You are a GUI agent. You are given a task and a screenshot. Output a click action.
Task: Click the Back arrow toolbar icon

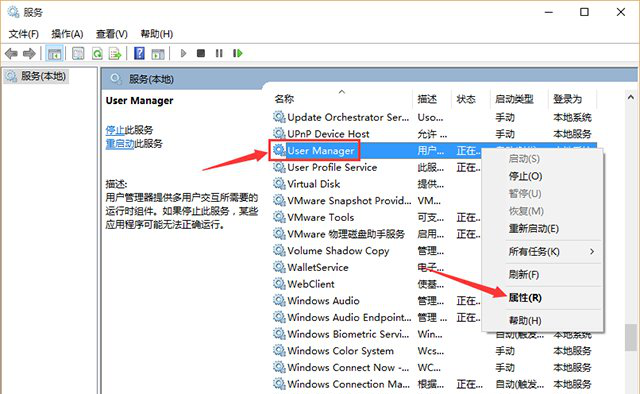(x=11, y=53)
